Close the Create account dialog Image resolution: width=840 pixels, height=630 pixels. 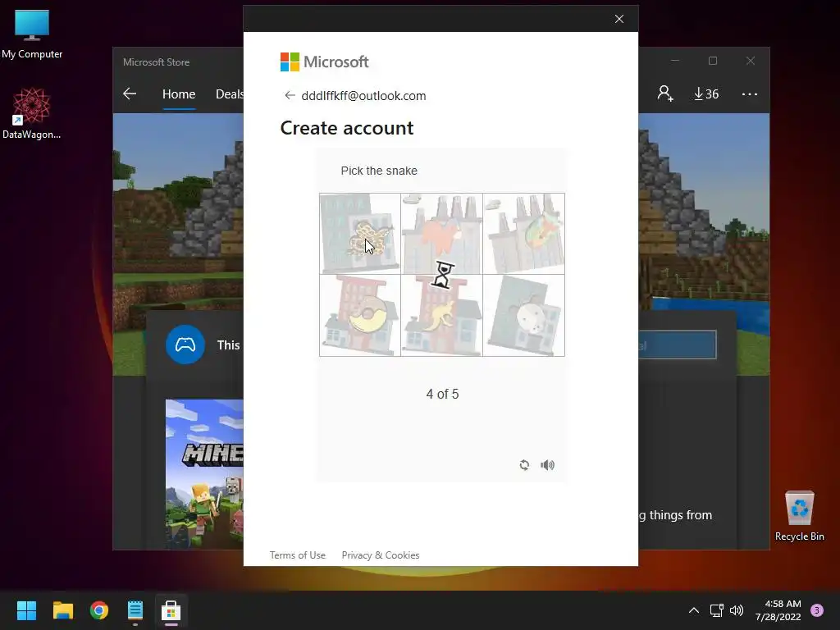coord(619,20)
